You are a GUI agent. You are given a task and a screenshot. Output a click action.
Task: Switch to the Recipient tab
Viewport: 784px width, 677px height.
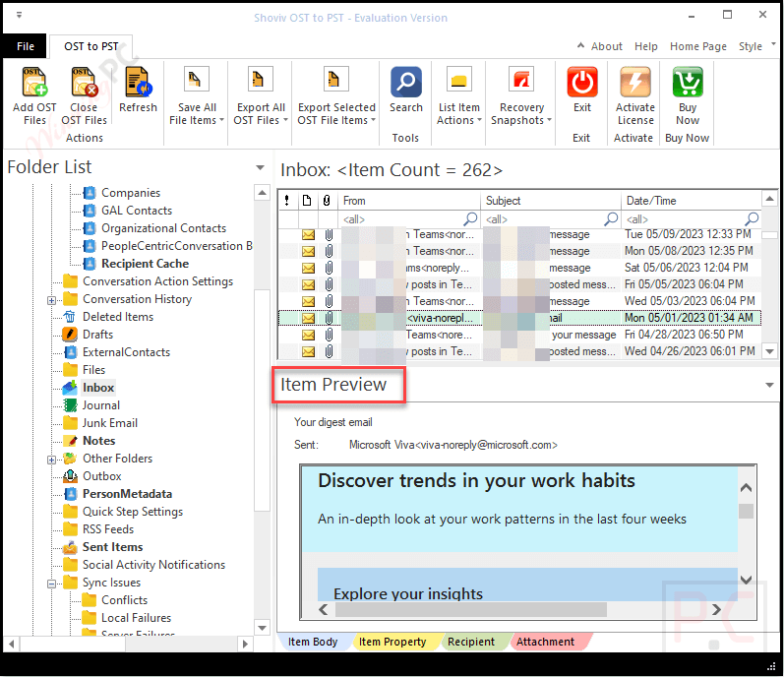click(x=471, y=642)
